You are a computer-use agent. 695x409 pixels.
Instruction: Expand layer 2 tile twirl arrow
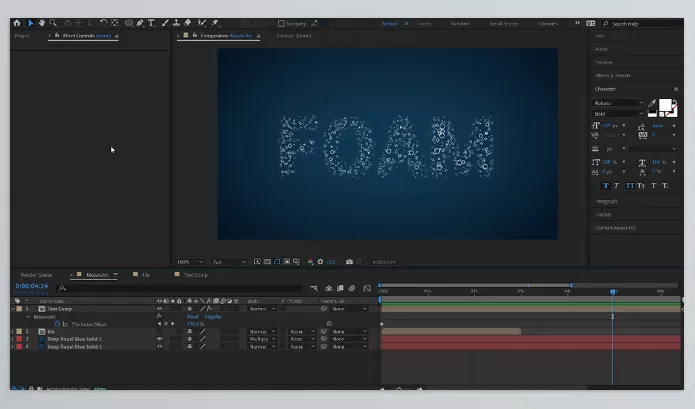pyautogui.click(x=13, y=331)
